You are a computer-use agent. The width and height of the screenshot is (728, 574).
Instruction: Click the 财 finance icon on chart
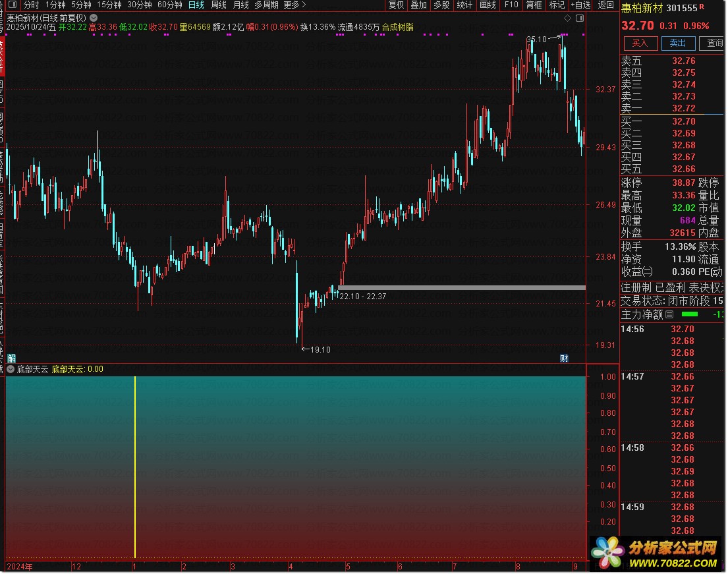pyautogui.click(x=564, y=358)
